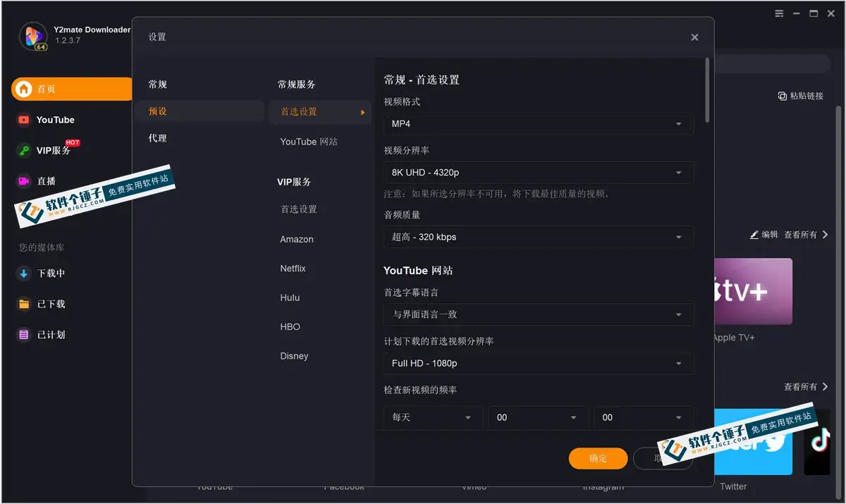Click the YouTube 网站 heading in the settings pane

point(418,271)
